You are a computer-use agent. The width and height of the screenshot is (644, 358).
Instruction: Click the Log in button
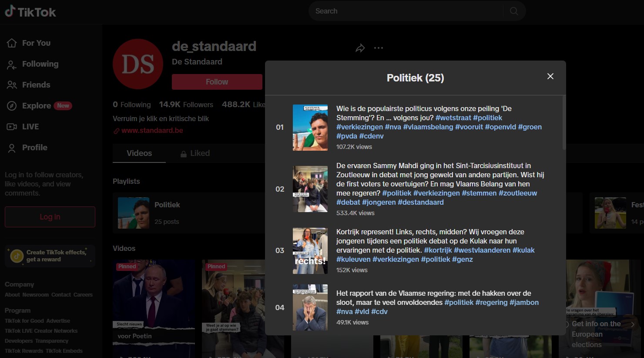coord(50,217)
